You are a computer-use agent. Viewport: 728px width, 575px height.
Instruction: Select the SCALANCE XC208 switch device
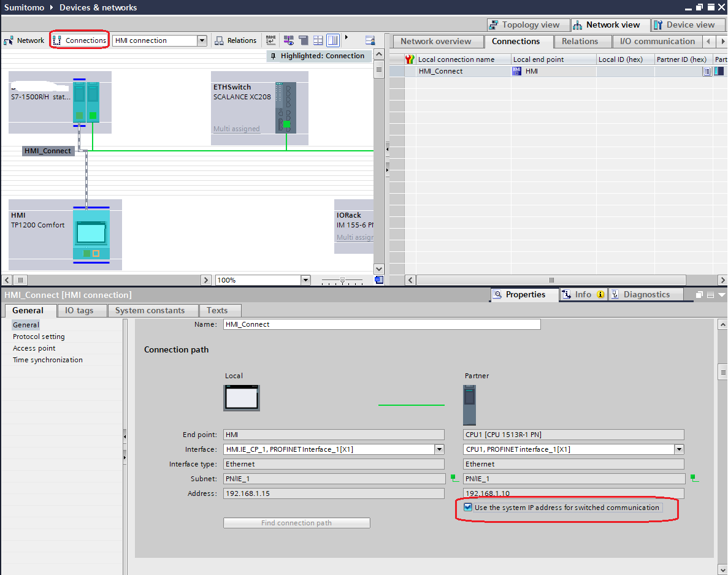point(286,108)
